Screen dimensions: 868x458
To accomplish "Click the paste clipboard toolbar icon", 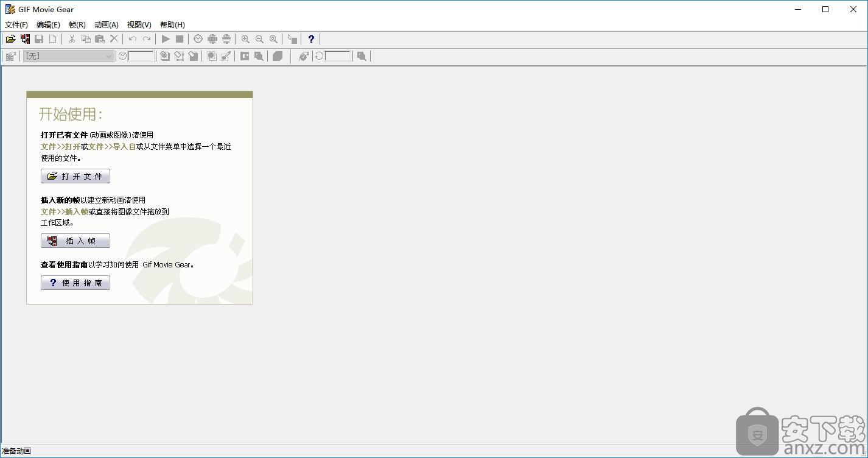I will [x=100, y=39].
